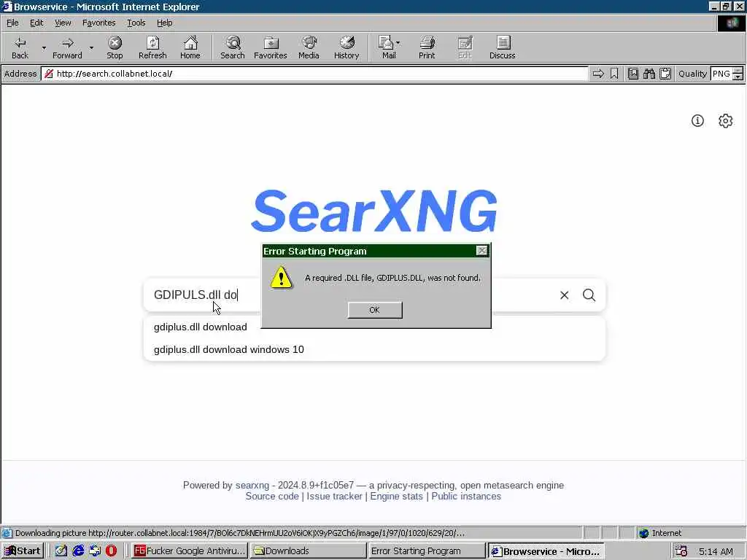The image size is (747, 560).
Task: Show the History toolbar icon
Action: [347, 47]
